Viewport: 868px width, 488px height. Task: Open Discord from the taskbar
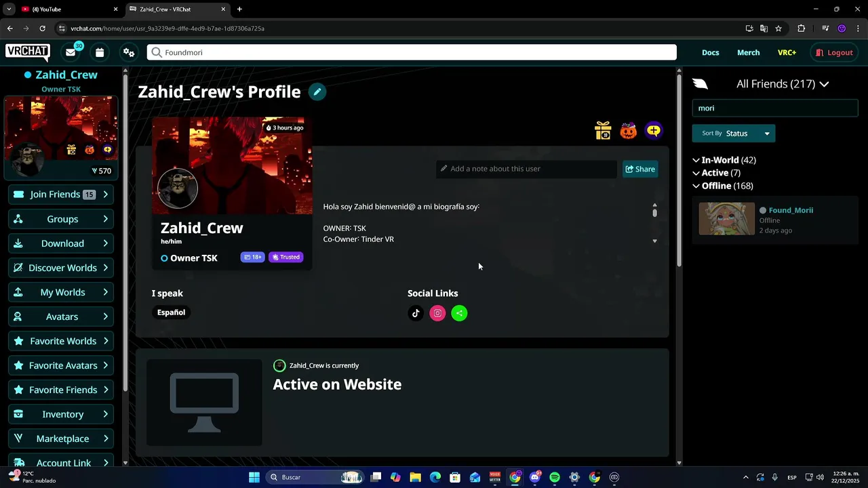pos(535,477)
